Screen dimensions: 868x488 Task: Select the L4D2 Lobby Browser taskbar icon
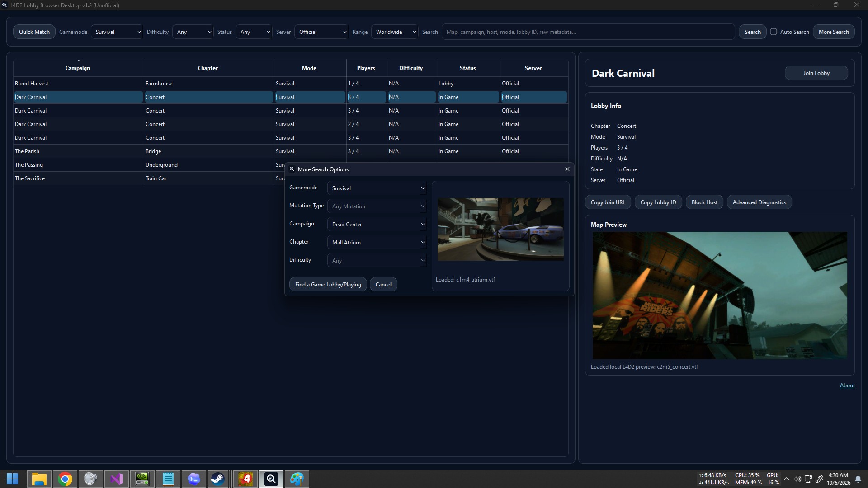[x=271, y=479]
